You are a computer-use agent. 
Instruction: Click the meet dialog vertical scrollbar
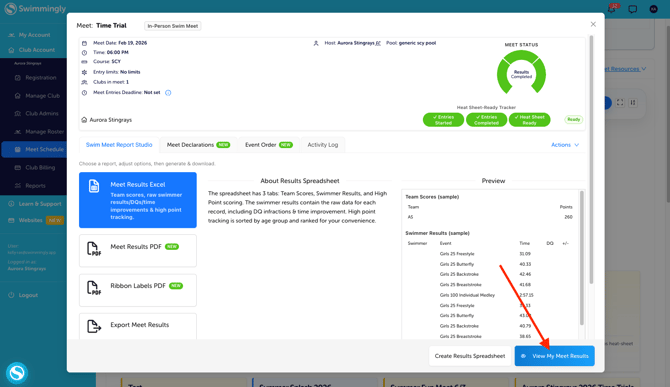pos(591,160)
